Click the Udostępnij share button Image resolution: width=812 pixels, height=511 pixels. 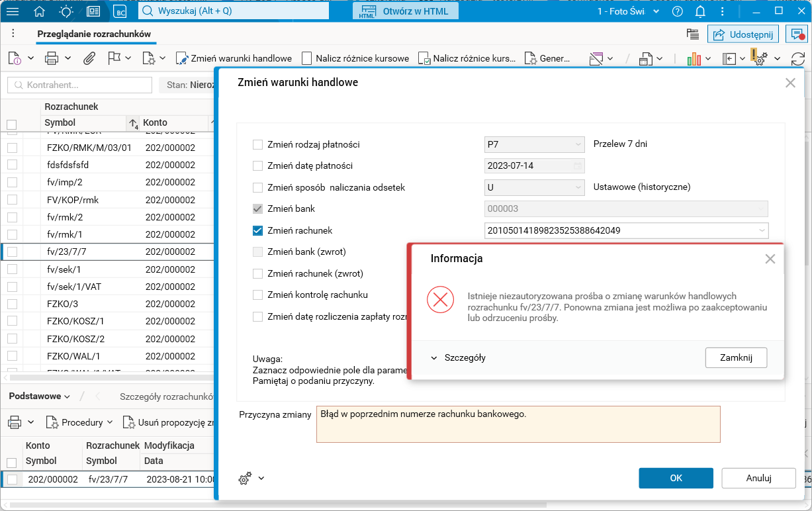point(743,34)
